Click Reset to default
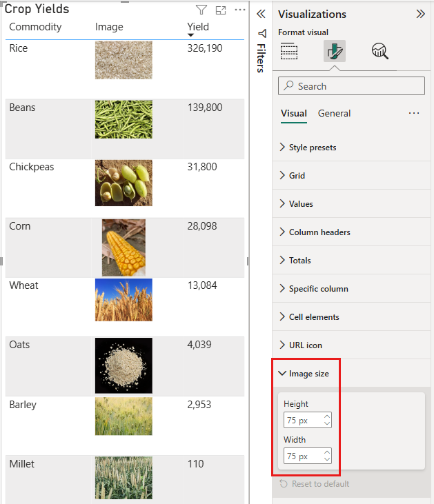 pos(315,484)
